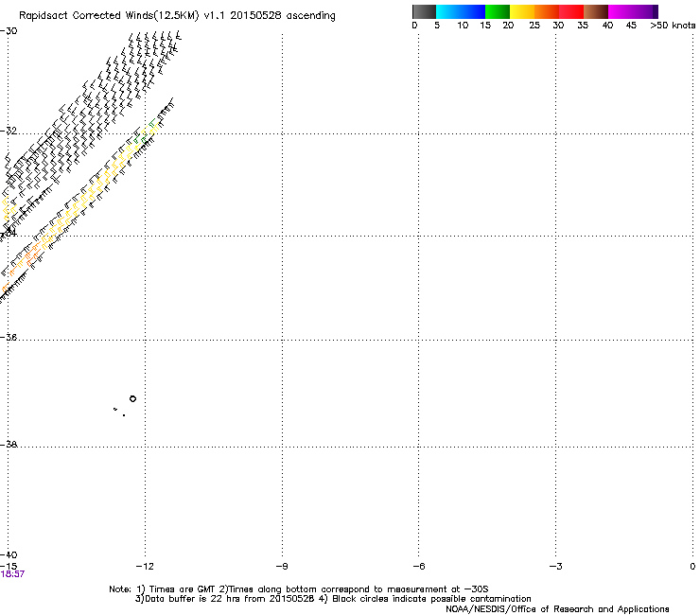This screenshot has height=615, width=700.
Task: Click the '30' label under the color bar
Action: tap(558, 26)
